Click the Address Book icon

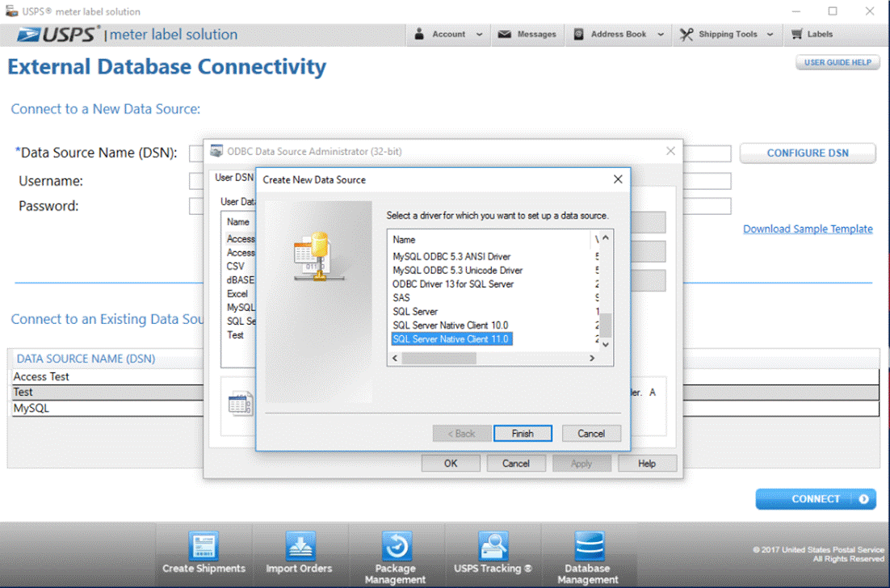point(578,34)
